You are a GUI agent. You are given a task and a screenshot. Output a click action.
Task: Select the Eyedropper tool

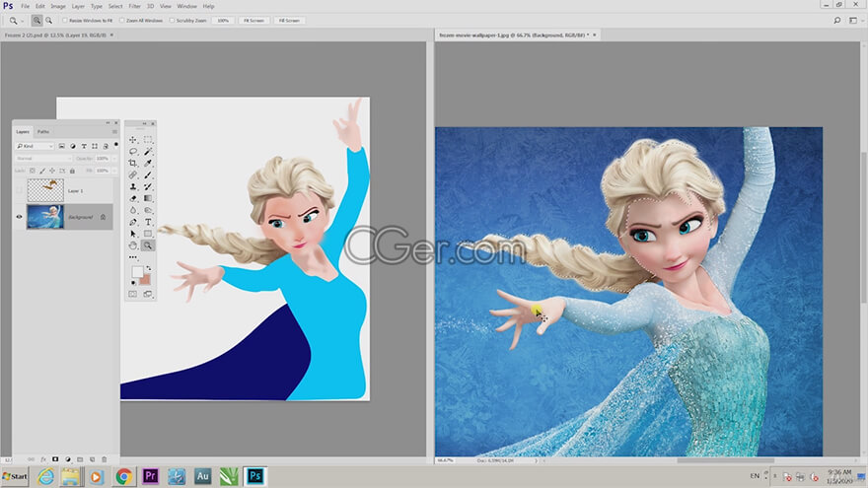point(148,164)
